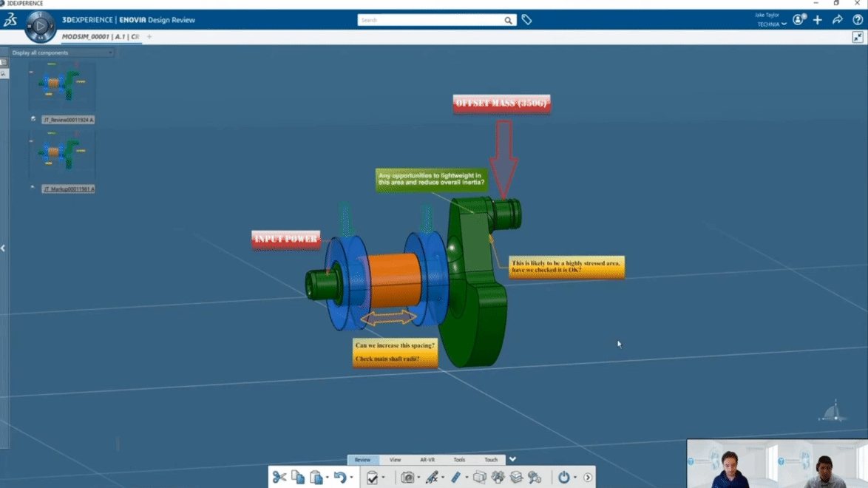Viewport: 868px width, 488px height.
Task: Click the Cut scissors icon
Action: [279, 478]
